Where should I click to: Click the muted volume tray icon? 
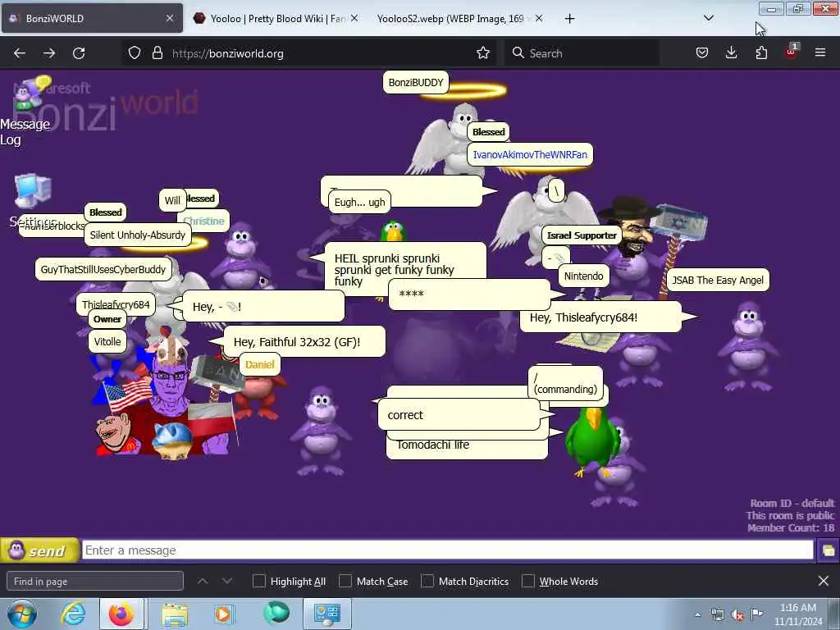(737, 615)
